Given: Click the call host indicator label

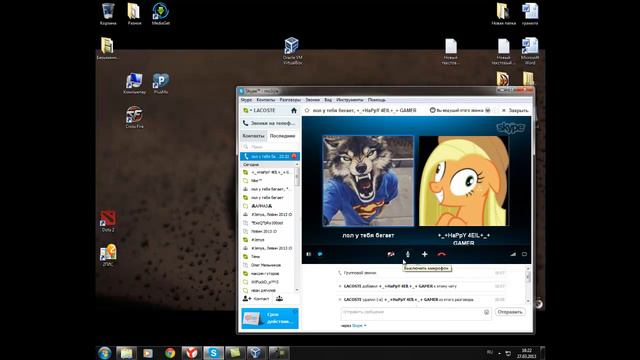Looking at the screenshot, I should [460, 111].
